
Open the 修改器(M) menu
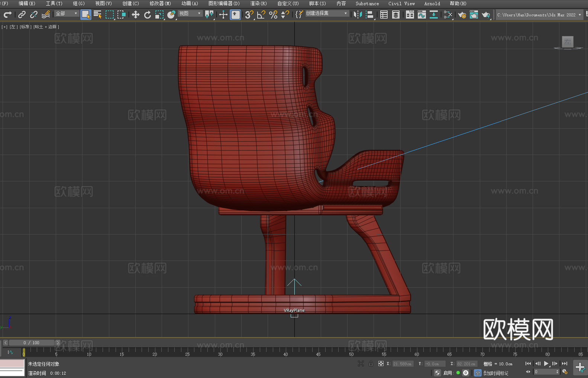pyautogui.click(x=160, y=3)
